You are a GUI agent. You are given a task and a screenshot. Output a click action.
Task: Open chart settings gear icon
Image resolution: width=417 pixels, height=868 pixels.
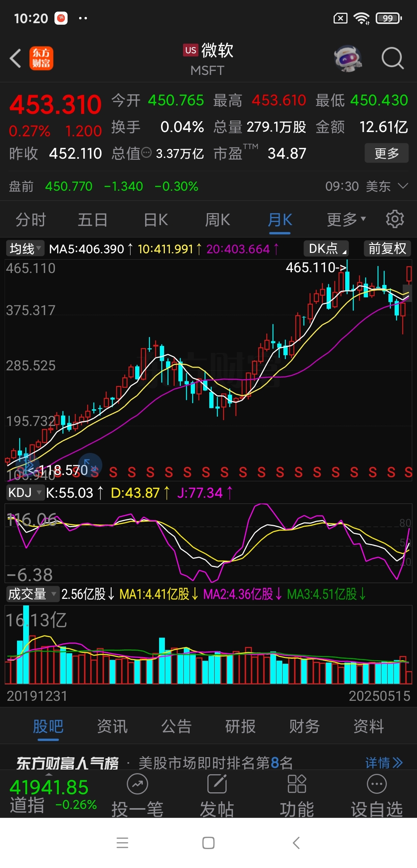(395, 219)
